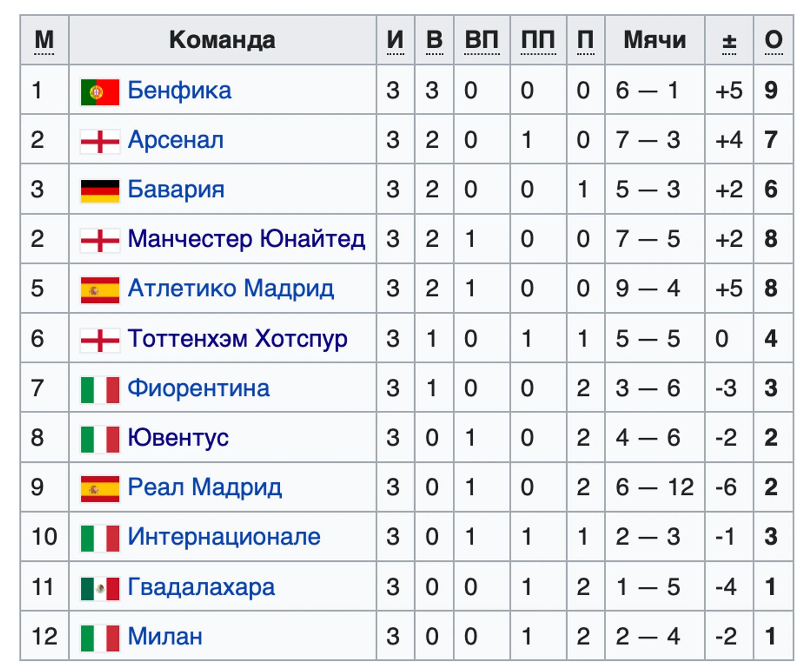Click the Бавария team link
The width and height of the screenshot is (808, 672).
176,190
